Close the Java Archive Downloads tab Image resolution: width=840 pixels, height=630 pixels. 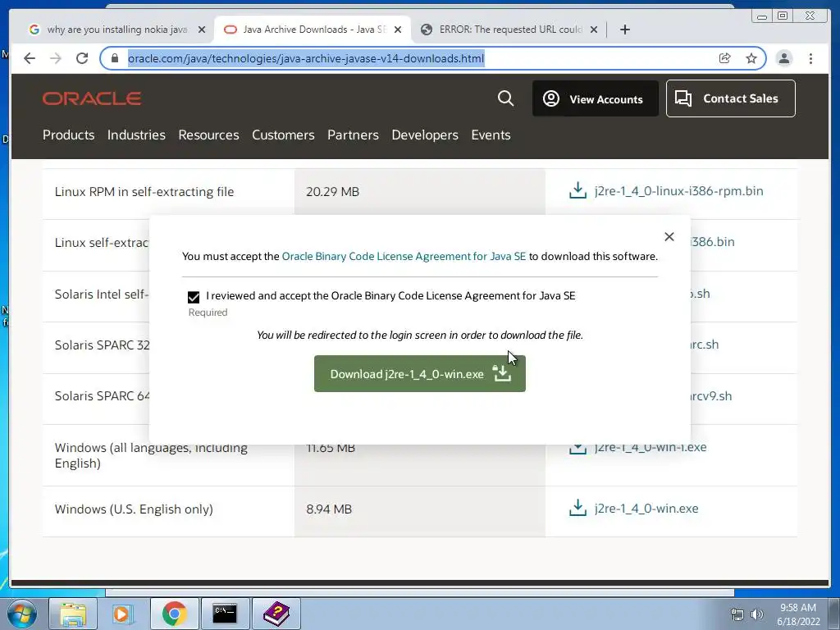coord(398,30)
